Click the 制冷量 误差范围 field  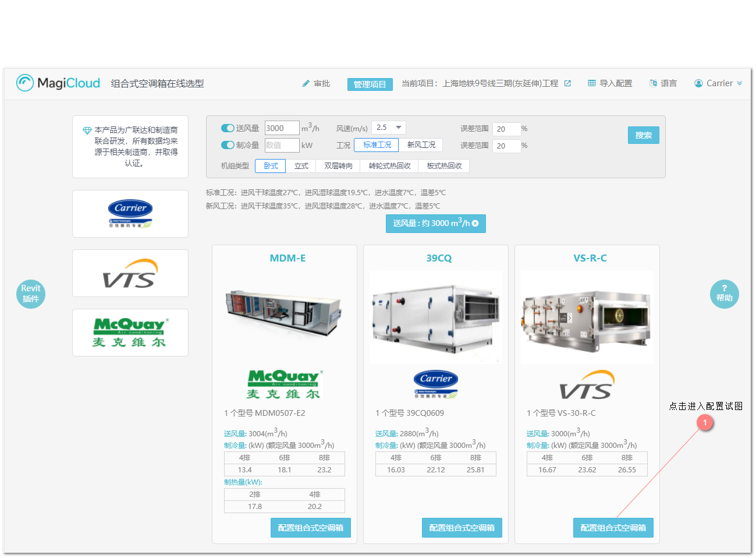[506, 146]
